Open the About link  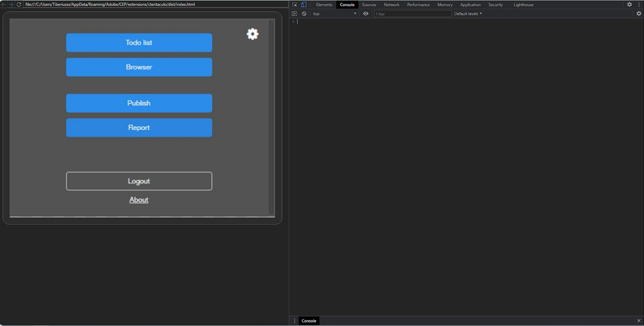click(x=139, y=200)
